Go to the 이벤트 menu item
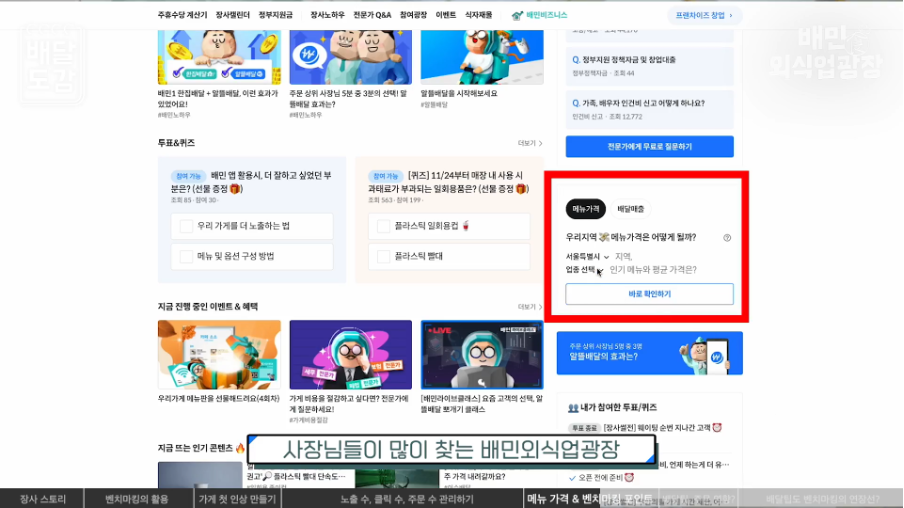The image size is (904, 508). [x=446, y=15]
